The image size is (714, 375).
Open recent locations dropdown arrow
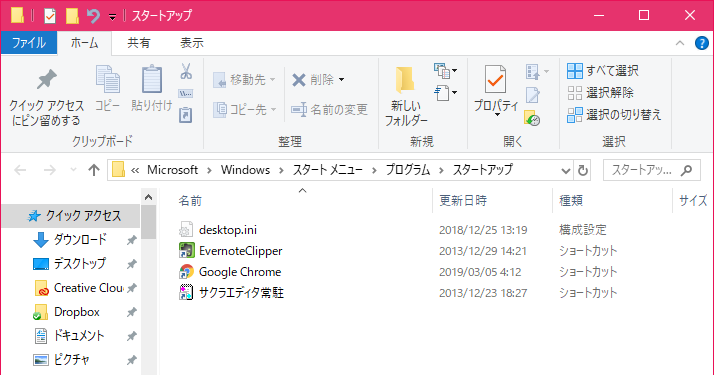(73, 170)
